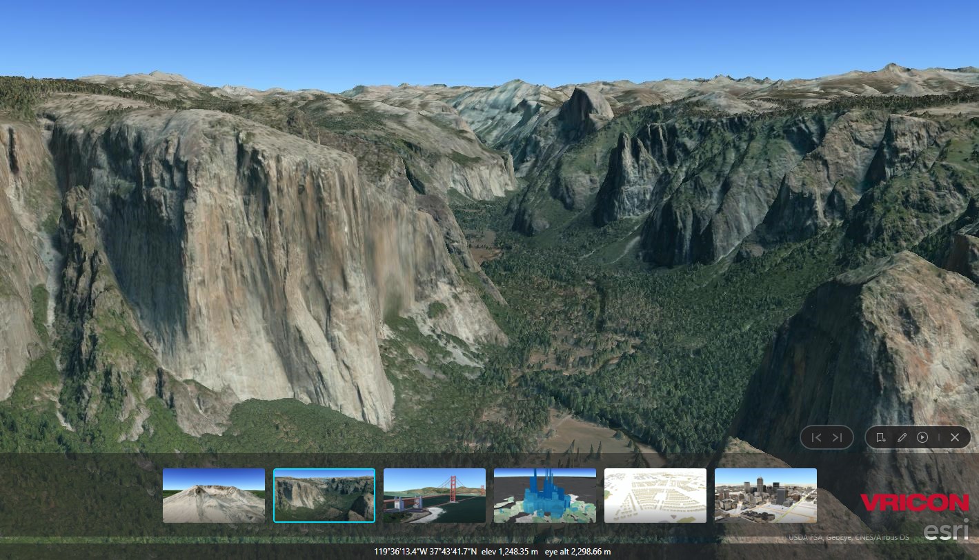Select the highlighted Yosemite valley thumbnail
The height and width of the screenshot is (560, 979).
(x=324, y=495)
